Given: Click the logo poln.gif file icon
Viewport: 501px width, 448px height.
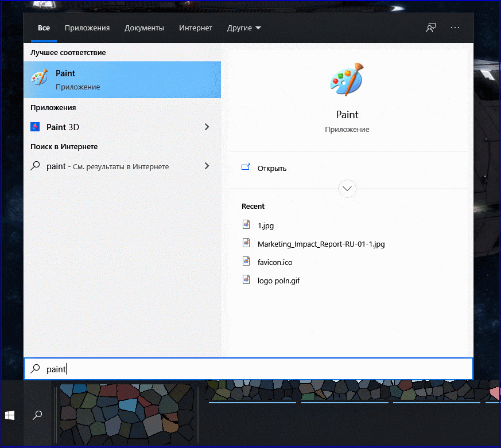Looking at the screenshot, I should point(246,280).
